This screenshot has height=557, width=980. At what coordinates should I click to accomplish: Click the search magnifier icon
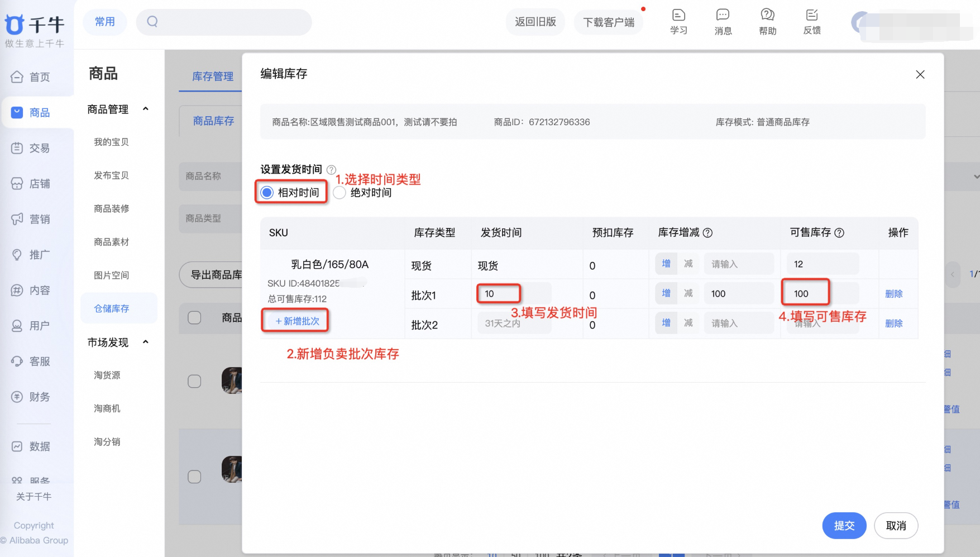point(152,22)
